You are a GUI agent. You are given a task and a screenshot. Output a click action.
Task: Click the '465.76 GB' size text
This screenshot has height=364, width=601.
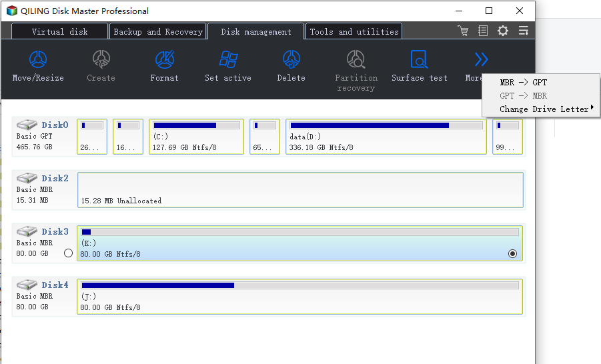[x=34, y=147]
